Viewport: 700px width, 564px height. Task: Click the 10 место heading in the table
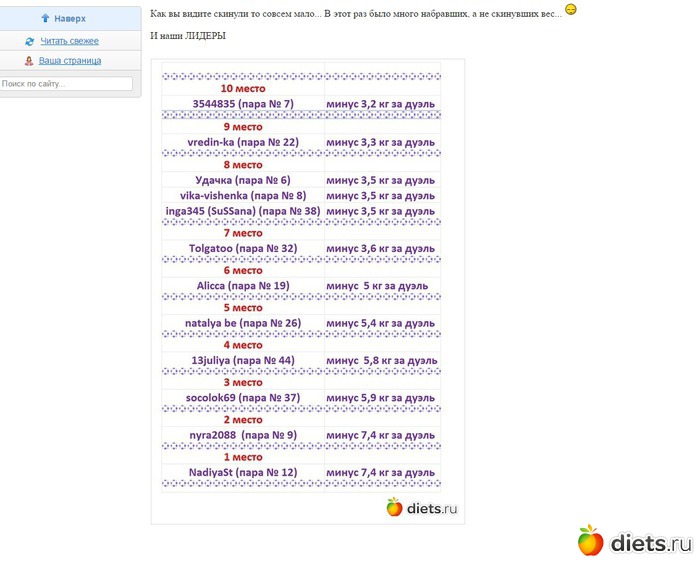[242, 88]
